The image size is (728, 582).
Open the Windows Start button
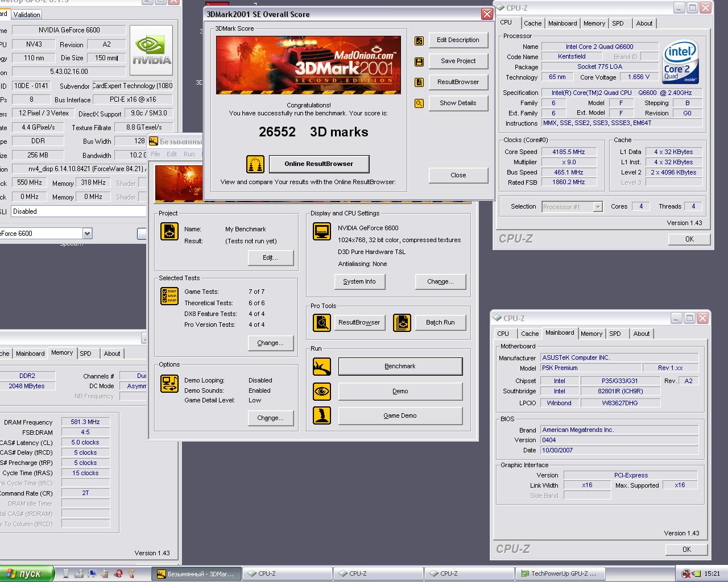(27, 573)
